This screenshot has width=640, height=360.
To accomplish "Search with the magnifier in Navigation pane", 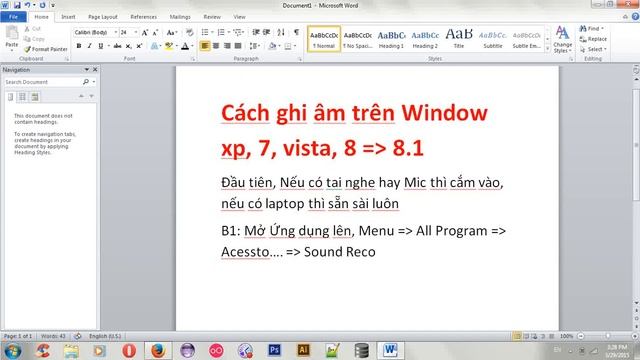I will pyautogui.click(x=86, y=82).
